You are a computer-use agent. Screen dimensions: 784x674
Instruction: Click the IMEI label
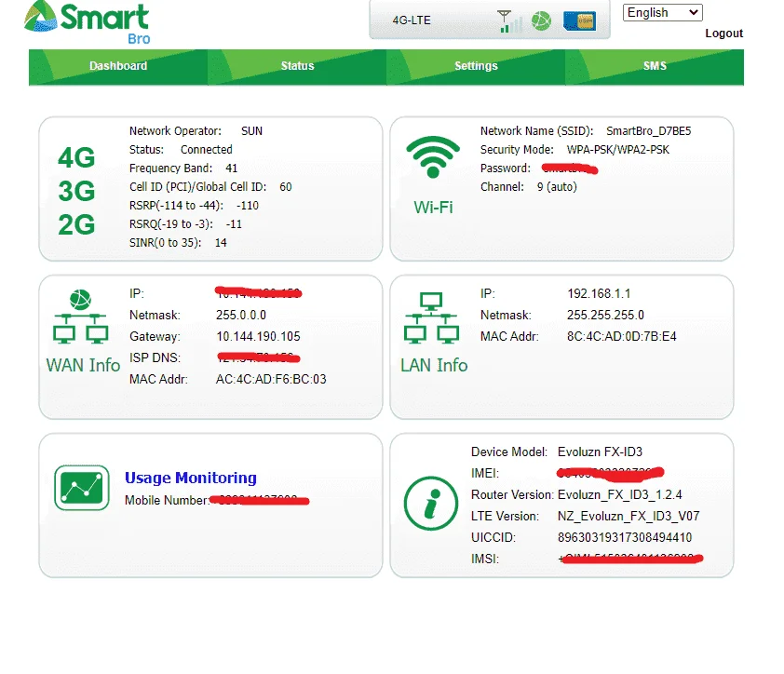click(x=485, y=474)
